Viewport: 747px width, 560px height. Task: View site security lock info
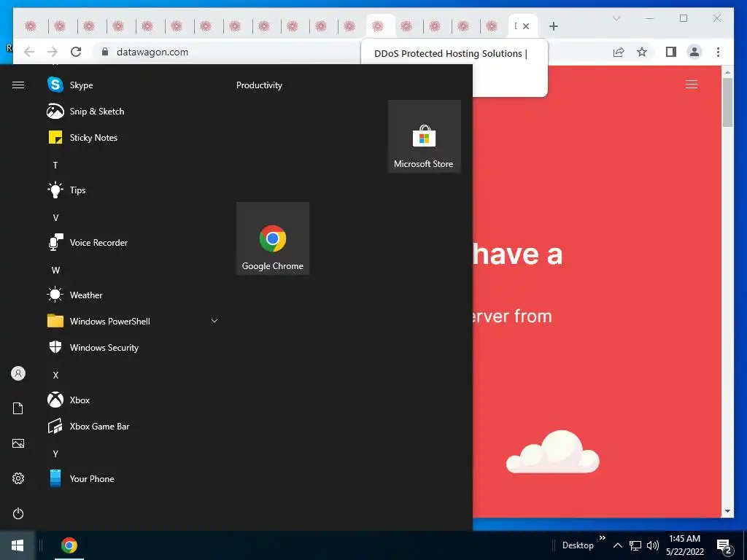click(x=105, y=52)
